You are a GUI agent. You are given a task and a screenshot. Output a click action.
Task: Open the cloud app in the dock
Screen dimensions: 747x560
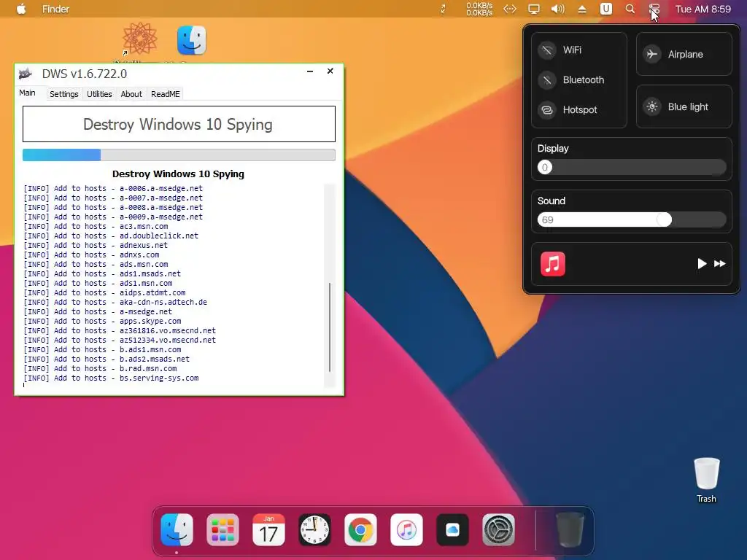(x=452, y=529)
